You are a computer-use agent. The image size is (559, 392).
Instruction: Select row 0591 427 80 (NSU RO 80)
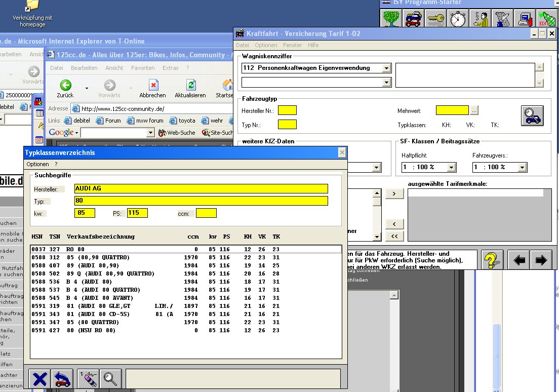tap(186, 330)
